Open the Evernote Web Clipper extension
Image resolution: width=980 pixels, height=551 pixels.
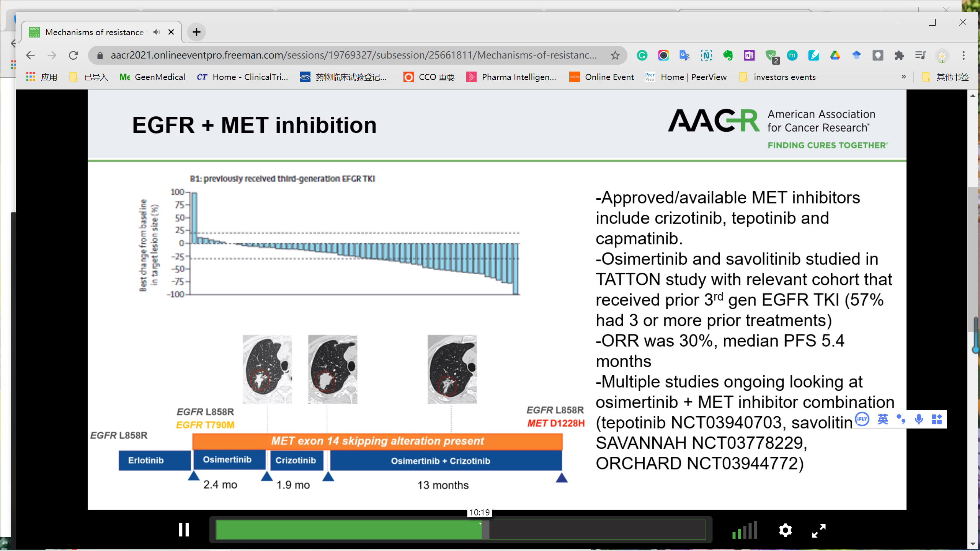pos(728,55)
